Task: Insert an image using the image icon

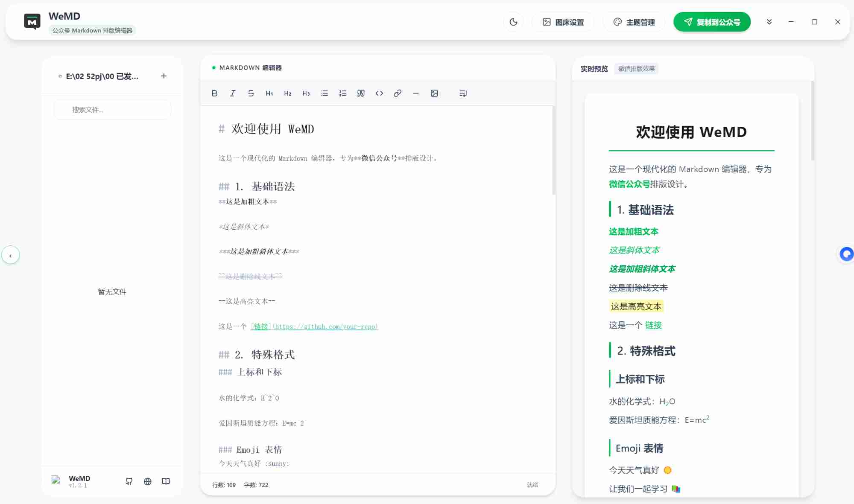Action: click(x=435, y=93)
